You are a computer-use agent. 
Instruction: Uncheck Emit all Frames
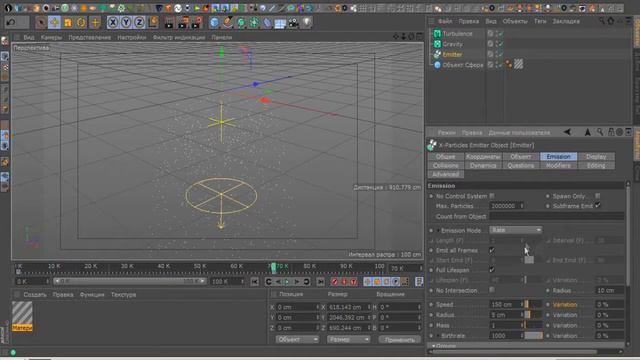(492, 250)
